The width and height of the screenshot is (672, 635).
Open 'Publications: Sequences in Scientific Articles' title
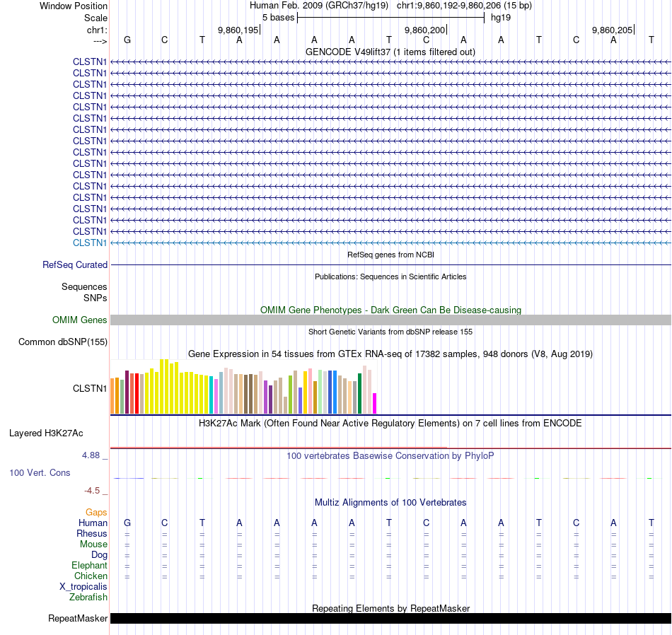coord(390,276)
